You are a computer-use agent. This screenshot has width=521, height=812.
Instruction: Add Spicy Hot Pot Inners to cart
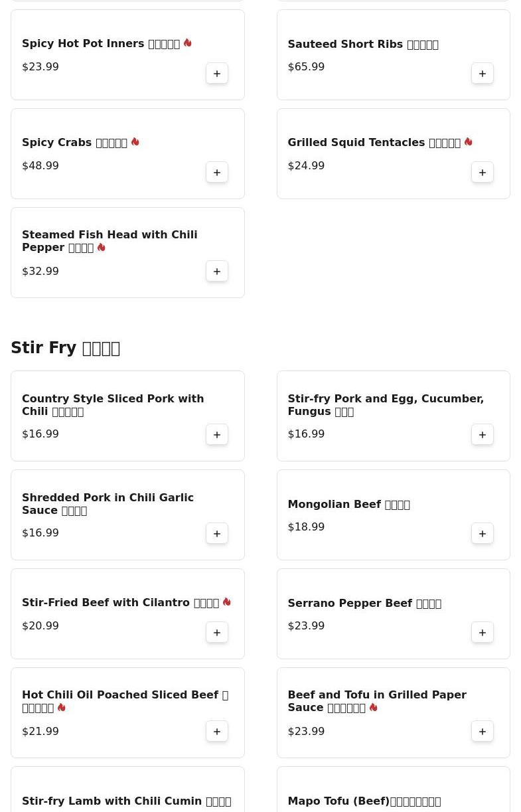[x=217, y=74]
